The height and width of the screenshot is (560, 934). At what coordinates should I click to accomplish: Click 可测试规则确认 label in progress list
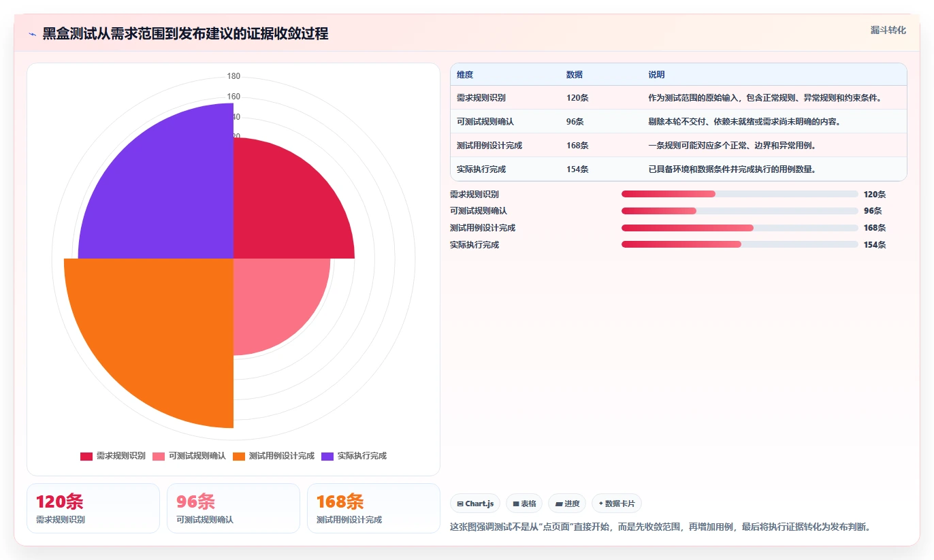(x=479, y=211)
